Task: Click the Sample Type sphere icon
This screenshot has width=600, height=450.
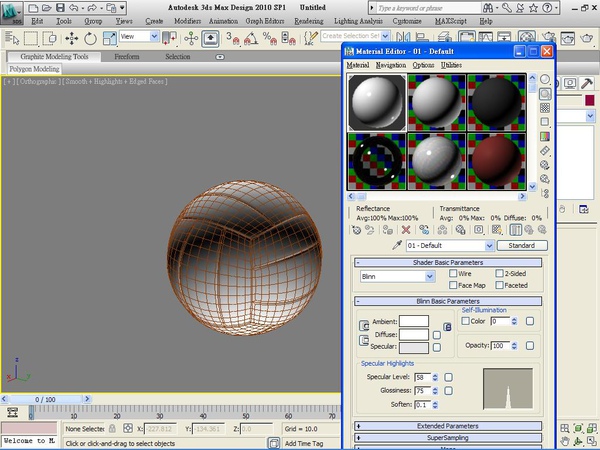Action: point(545,80)
